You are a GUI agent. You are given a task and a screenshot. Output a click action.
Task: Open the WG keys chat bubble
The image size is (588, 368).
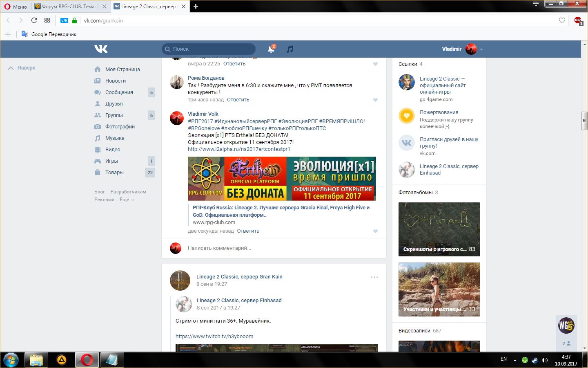pyautogui.click(x=566, y=325)
